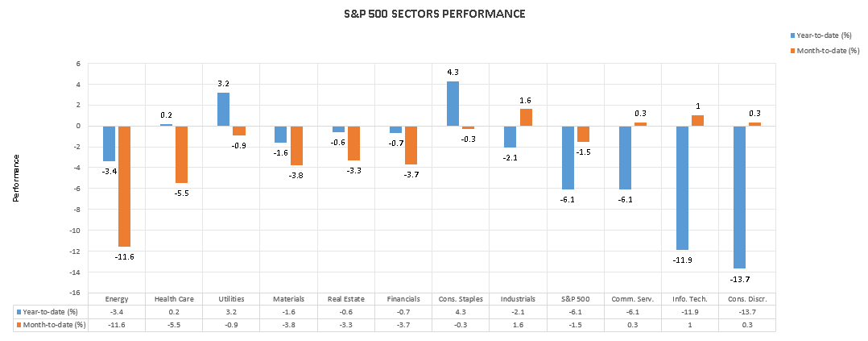Click the 1.6 cell in the data table
This screenshot has width=868, height=341.
coord(518,325)
